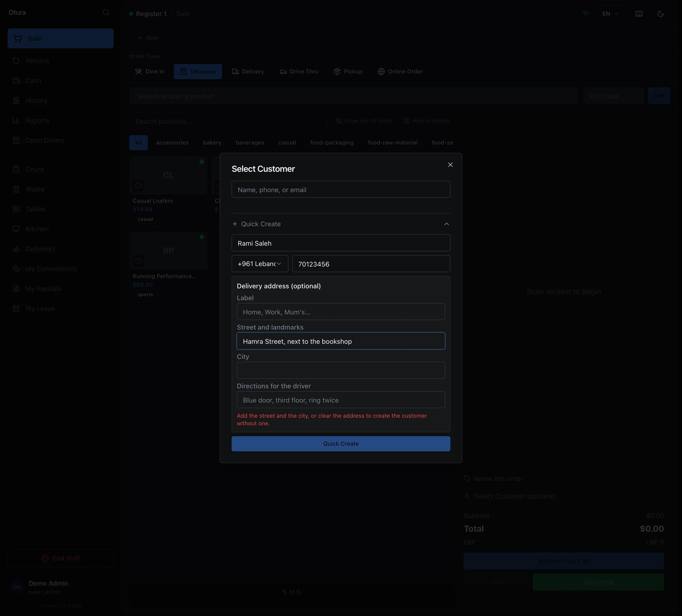Screen dimensions: 682x616
Task: Click the Wi-Fi status icon
Action: tap(586, 14)
